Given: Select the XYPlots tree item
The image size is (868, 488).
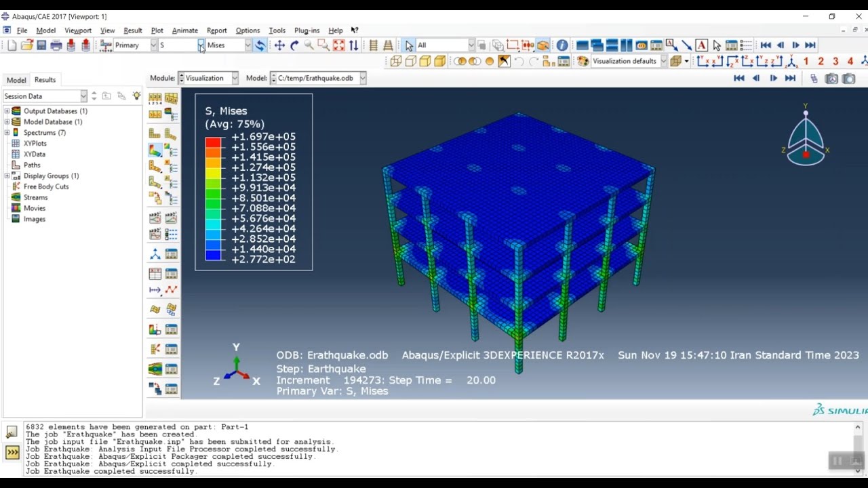Looking at the screenshot, I should (x=35, y=144).
